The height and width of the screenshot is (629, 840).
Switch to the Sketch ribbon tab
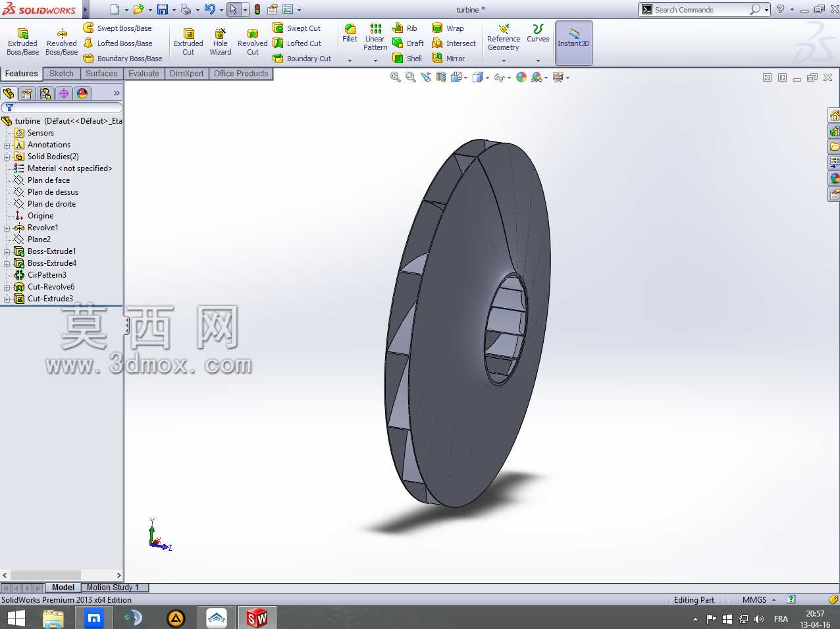pyautogui.click(x=61, y=74)
